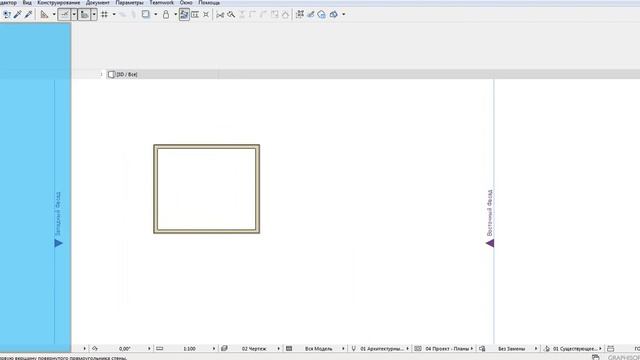Click the 0,00° orientation value
This screenshot has height=360, width=640.
pos(124,349)
